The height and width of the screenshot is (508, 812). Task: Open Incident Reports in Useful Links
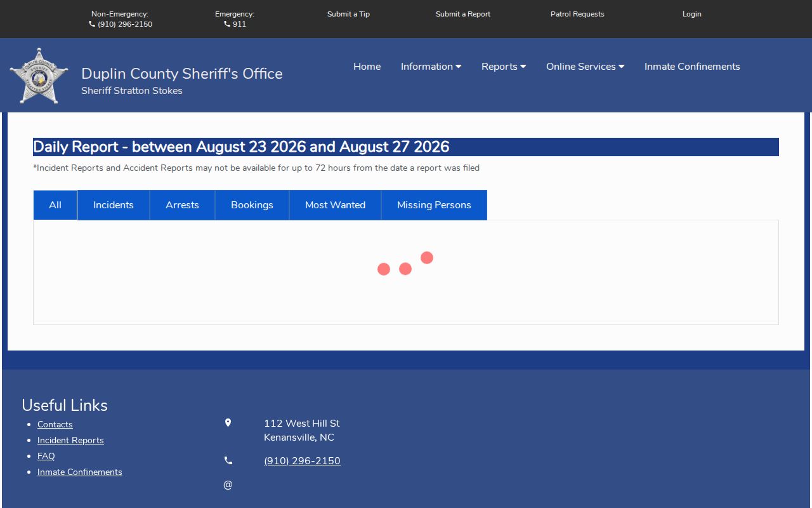(x=70, y=440)
